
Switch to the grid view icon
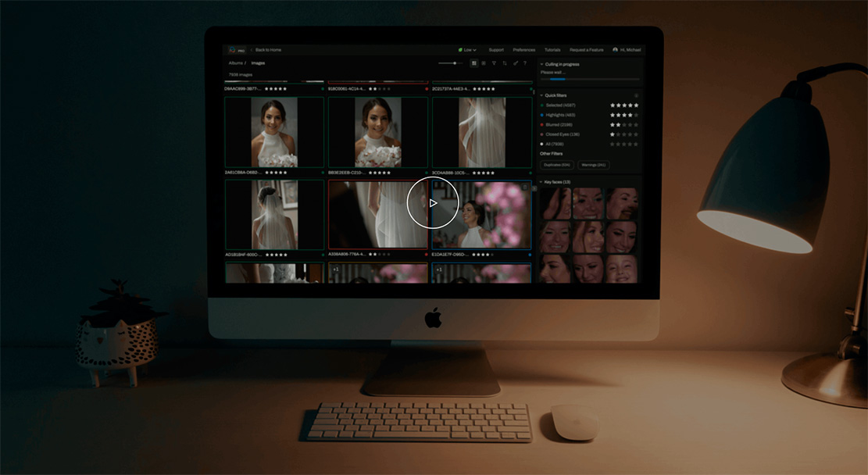[x=474, y=62]
